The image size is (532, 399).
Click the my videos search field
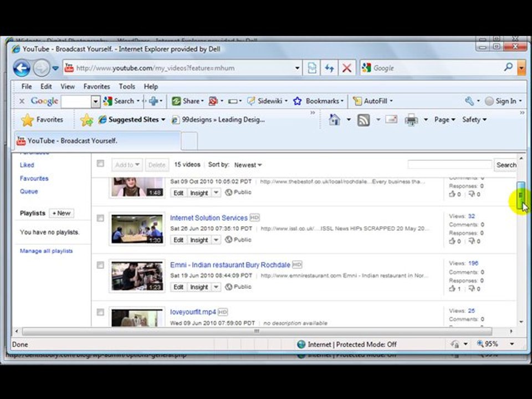449,165
